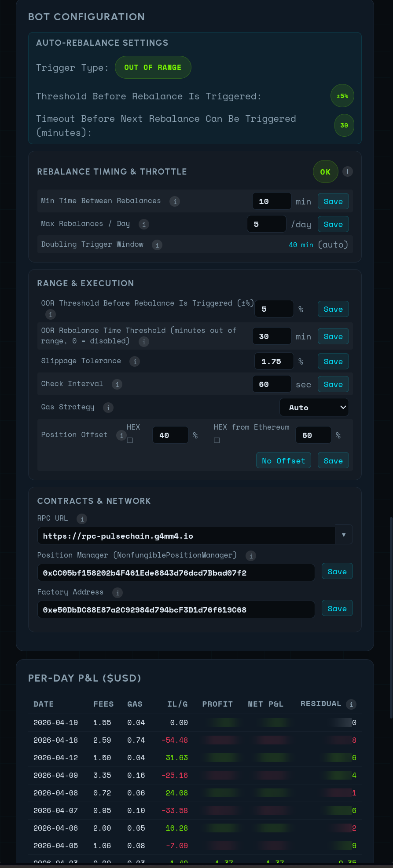Open info icon beside RPC URL label
393x868 pixels.
click(x=81, y=519)
